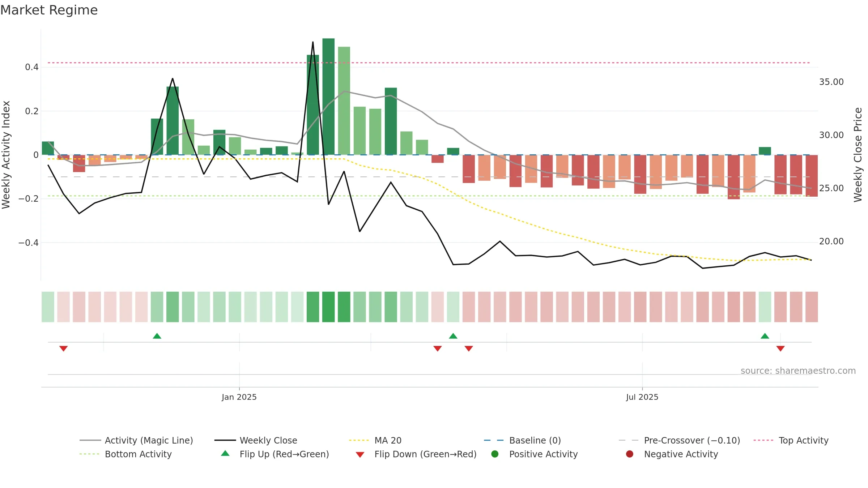868x488 pixels.
Task: Toggle the MA 20 legend entry
Action: (x=375, y=440)
